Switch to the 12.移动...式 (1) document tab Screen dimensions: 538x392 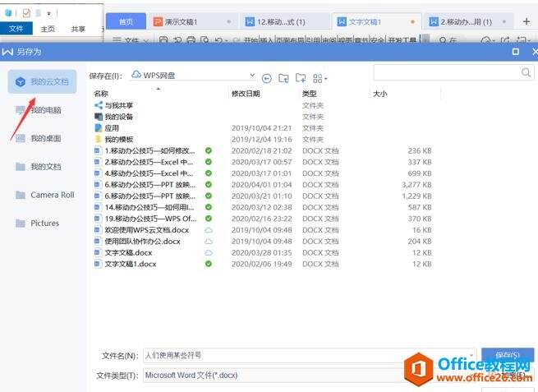click(283, 22)
